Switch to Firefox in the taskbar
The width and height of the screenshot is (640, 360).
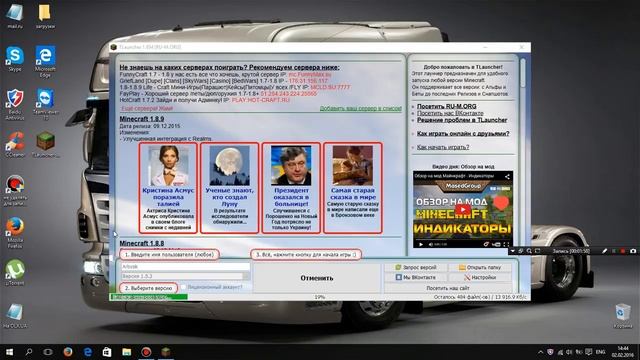tap(68, 351)
